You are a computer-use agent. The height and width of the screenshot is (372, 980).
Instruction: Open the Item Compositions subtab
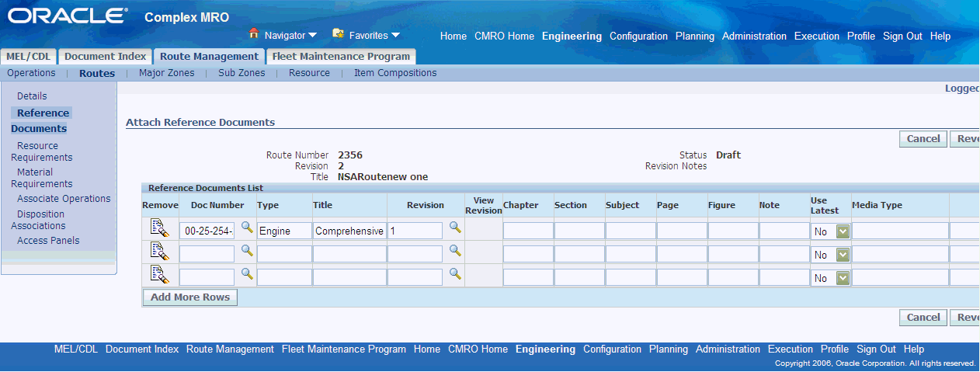click(395, 73)
